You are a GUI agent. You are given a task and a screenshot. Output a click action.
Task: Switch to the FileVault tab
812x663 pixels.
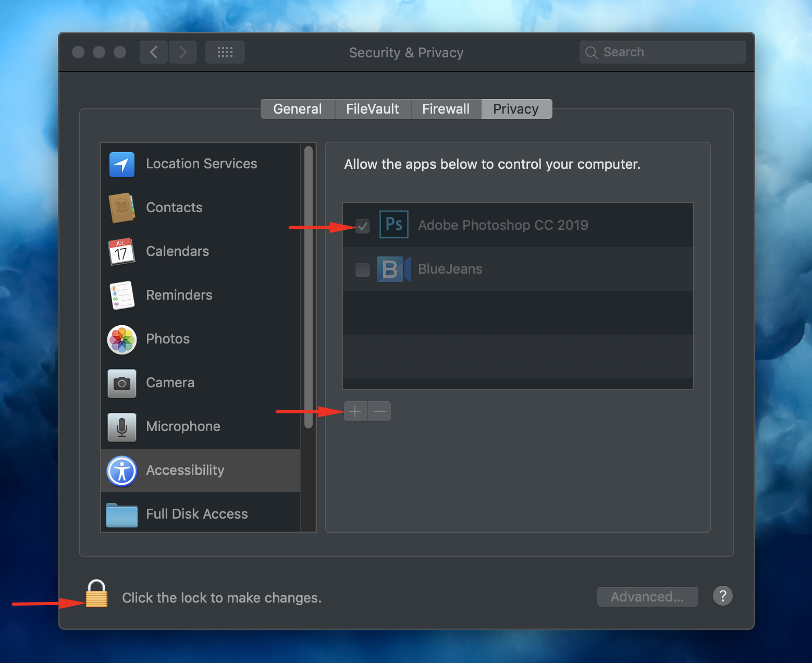(372, 108)
